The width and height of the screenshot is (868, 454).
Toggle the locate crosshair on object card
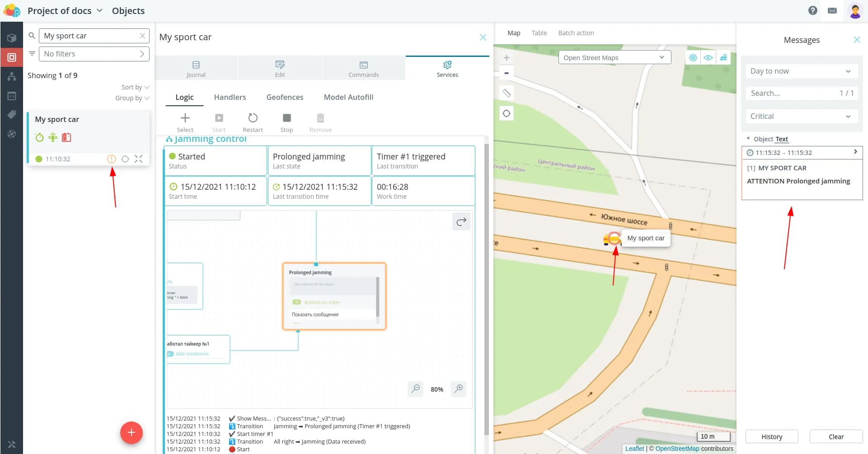[x=125, y=159]
